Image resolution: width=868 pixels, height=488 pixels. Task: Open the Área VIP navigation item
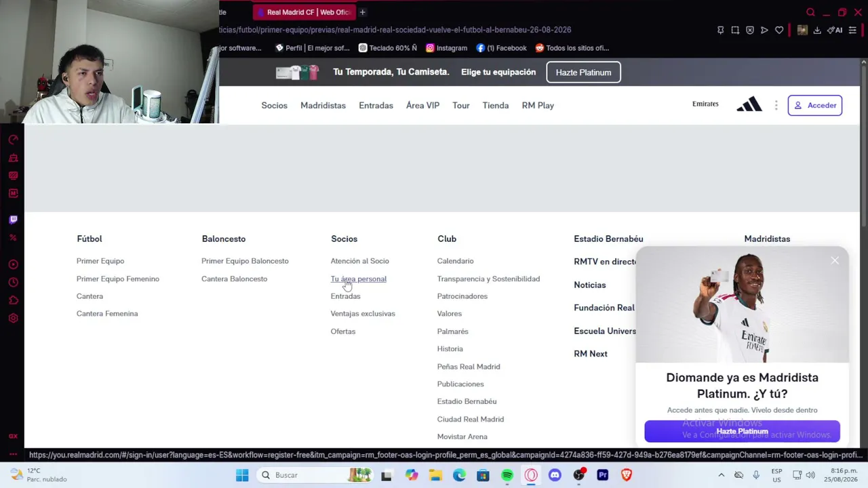click(x=422, y=105)
